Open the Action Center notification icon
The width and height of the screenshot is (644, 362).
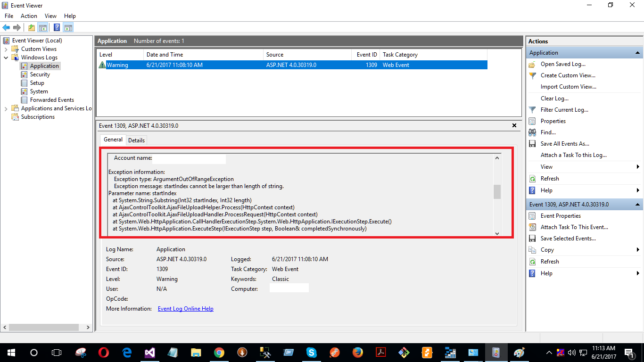click(629, 352)
